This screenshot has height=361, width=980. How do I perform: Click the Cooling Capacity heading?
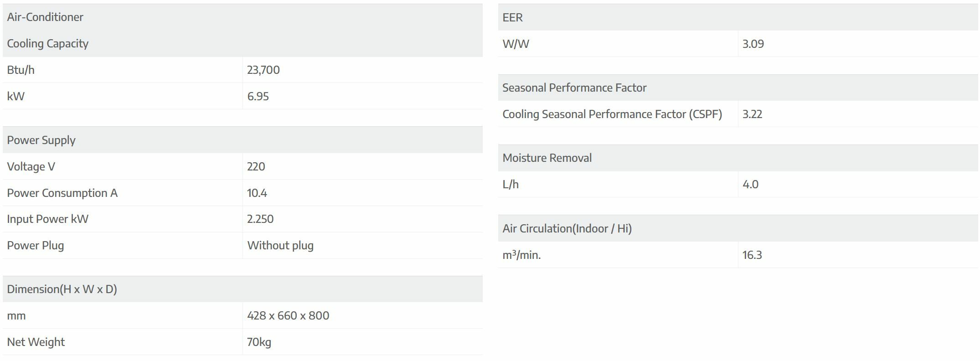48,44
